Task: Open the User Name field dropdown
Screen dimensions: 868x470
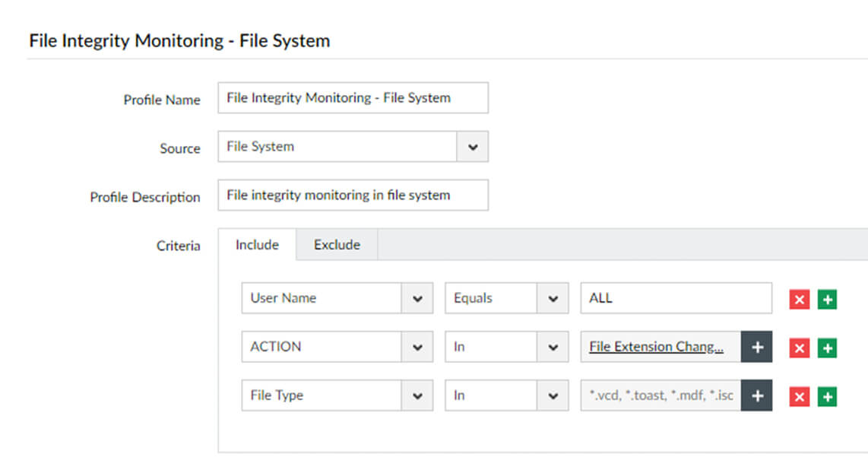Action: click(417, 298)
